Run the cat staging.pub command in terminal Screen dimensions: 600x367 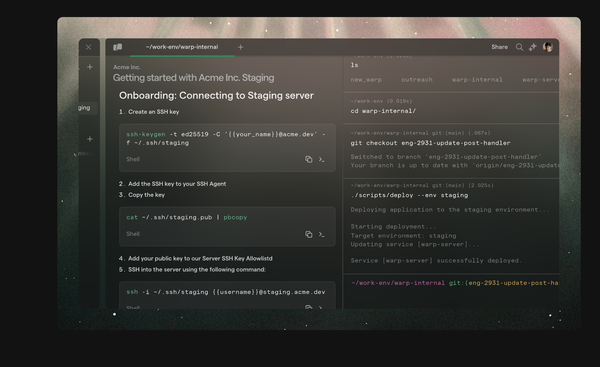(321, 234)
